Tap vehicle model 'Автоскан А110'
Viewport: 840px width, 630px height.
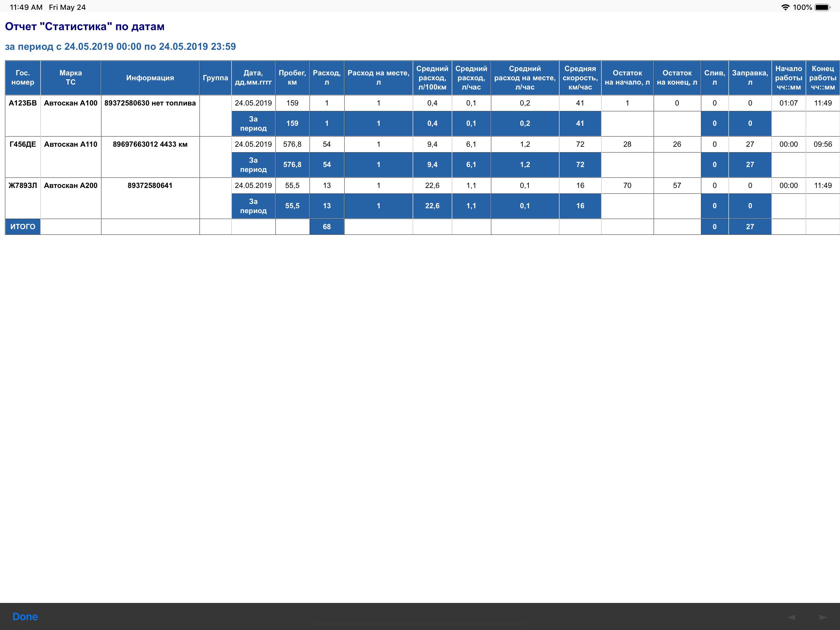pyautogui.click(x=71, y=144)
